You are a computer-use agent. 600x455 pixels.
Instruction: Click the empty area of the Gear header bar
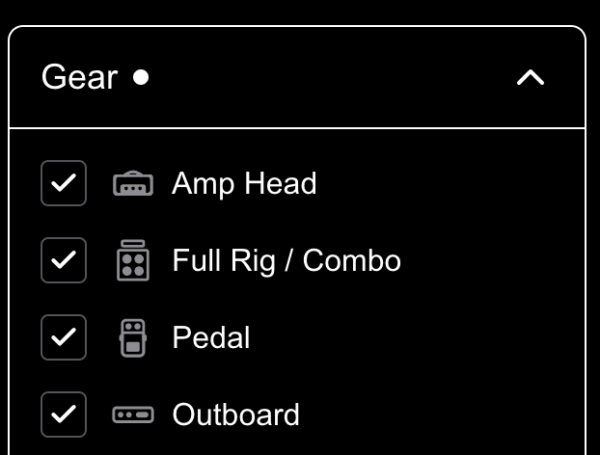[329, 77]
